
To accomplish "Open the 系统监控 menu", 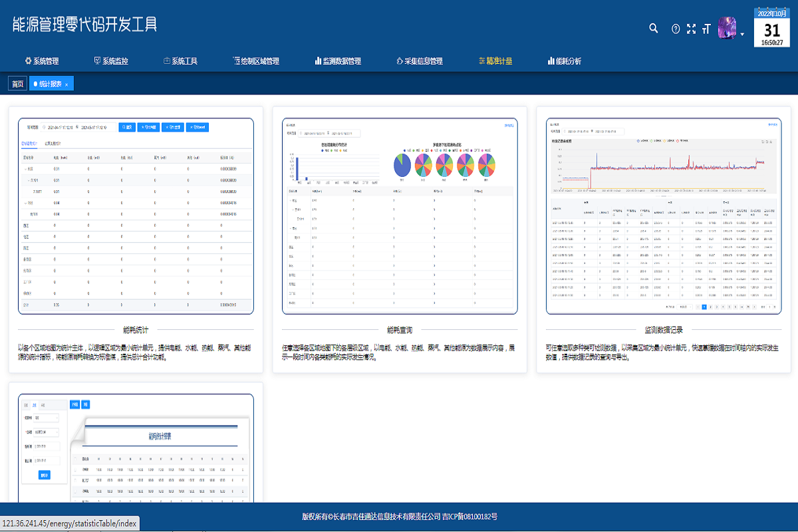I will tap(111, 61).
